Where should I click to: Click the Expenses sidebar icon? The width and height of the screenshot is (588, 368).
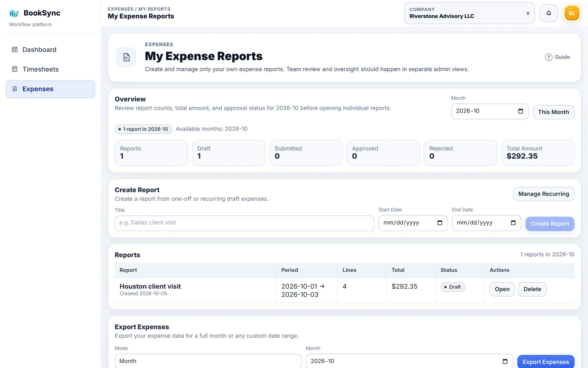click(15, 89)
